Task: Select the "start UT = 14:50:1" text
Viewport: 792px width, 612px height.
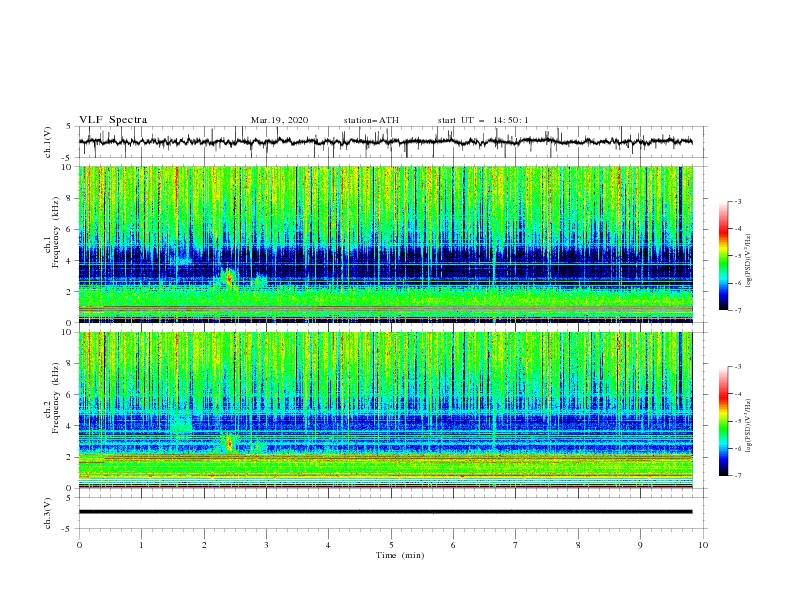Action: coord(483,120)
